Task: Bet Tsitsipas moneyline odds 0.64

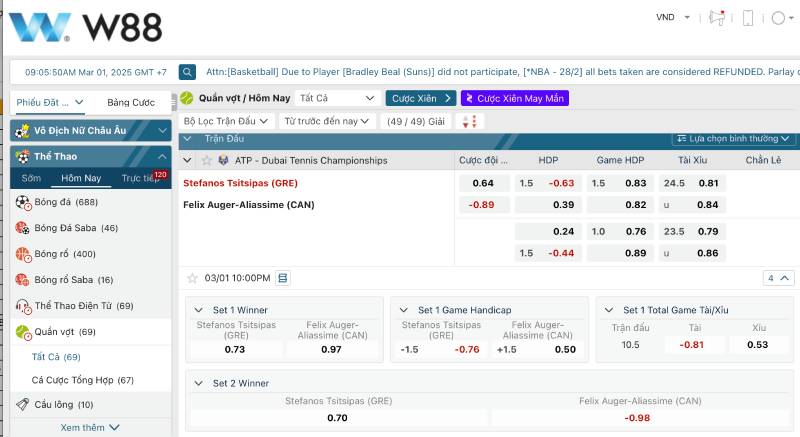Action: [x=483, y=183]
